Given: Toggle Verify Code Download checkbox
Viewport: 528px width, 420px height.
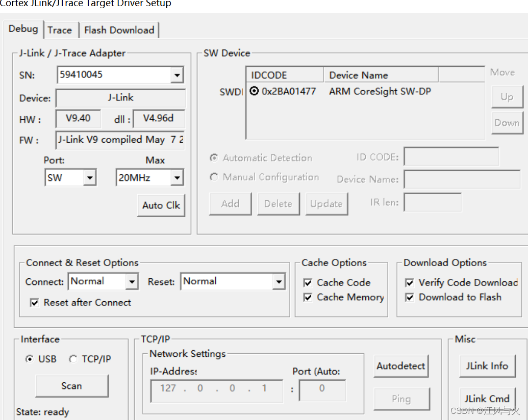Looking at the screenshot, I should [410, 283].
